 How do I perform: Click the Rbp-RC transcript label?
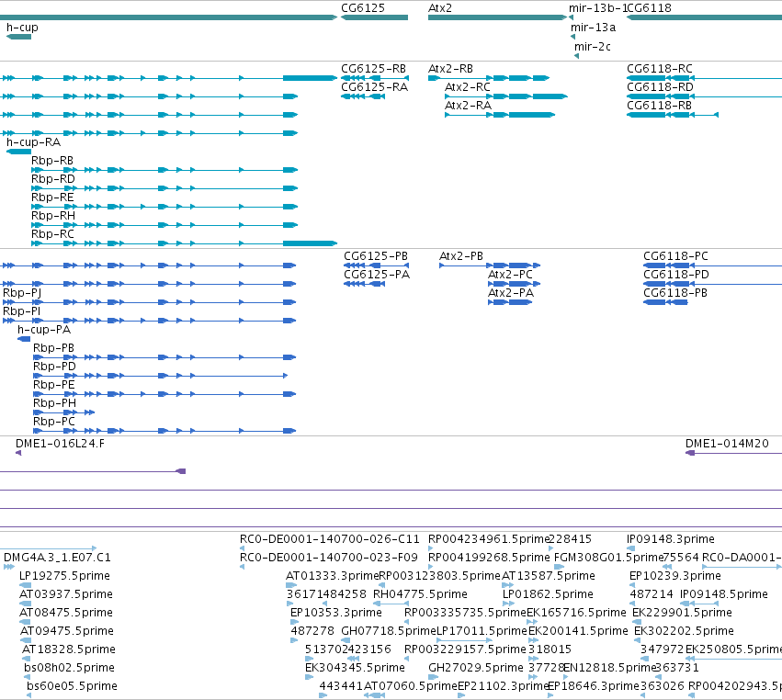(52, 235)
